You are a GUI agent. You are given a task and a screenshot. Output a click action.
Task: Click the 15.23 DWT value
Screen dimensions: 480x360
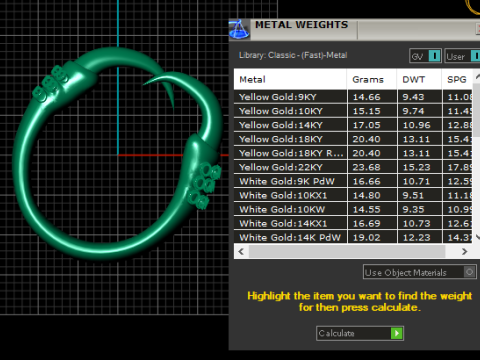417,167
